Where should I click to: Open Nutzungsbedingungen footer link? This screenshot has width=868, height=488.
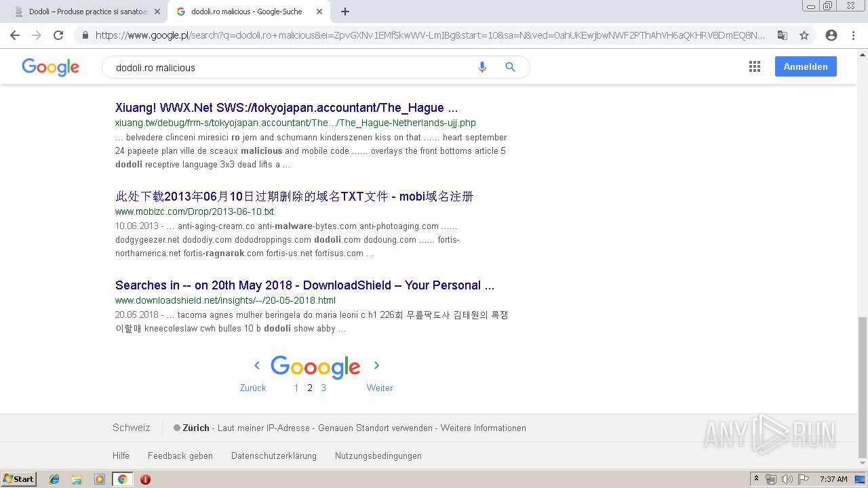pyautogui.click(x=378, y=455)
